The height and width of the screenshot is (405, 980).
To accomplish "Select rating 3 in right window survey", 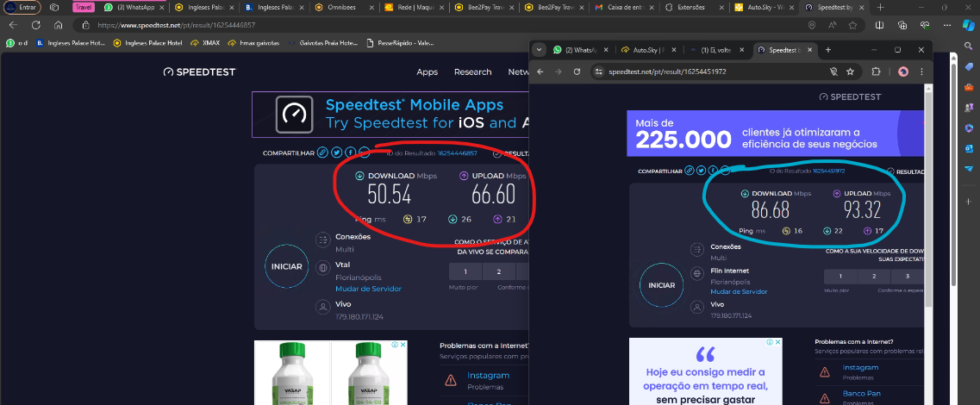I will (907, 277).
